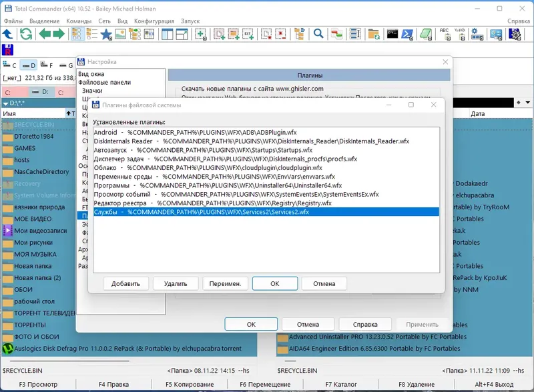The image size is (534, 392).
Task: Click Отмена next to Переимен. button
Action: (324, 283)
